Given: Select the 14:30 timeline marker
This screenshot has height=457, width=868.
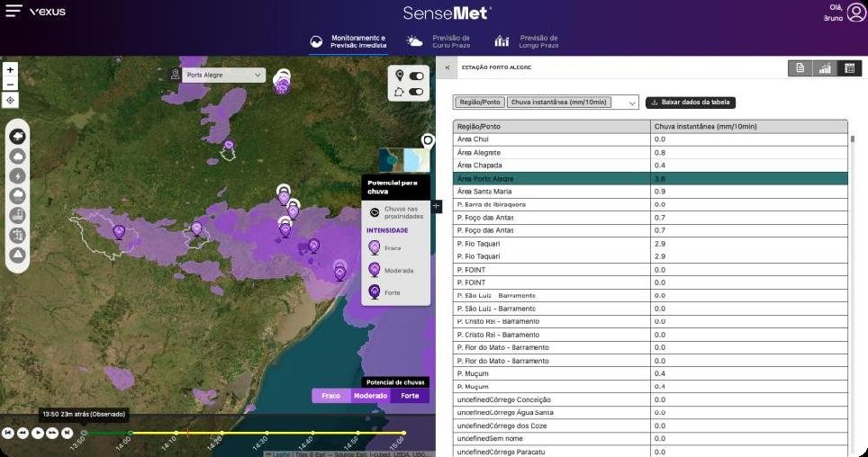Looking at the screenshot, I should pyautogui.click(x=267, y=434).
